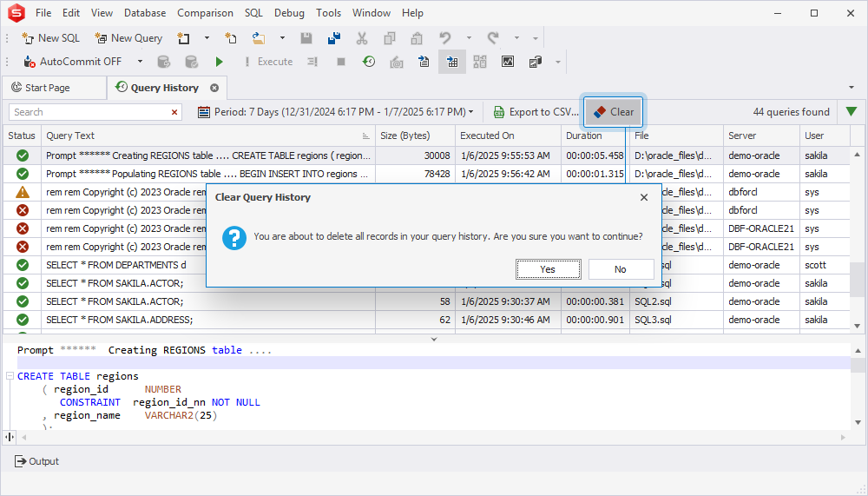Click the query profiler chart icon
The height and width of the screenshot is (496, 868).
[508, 62]
